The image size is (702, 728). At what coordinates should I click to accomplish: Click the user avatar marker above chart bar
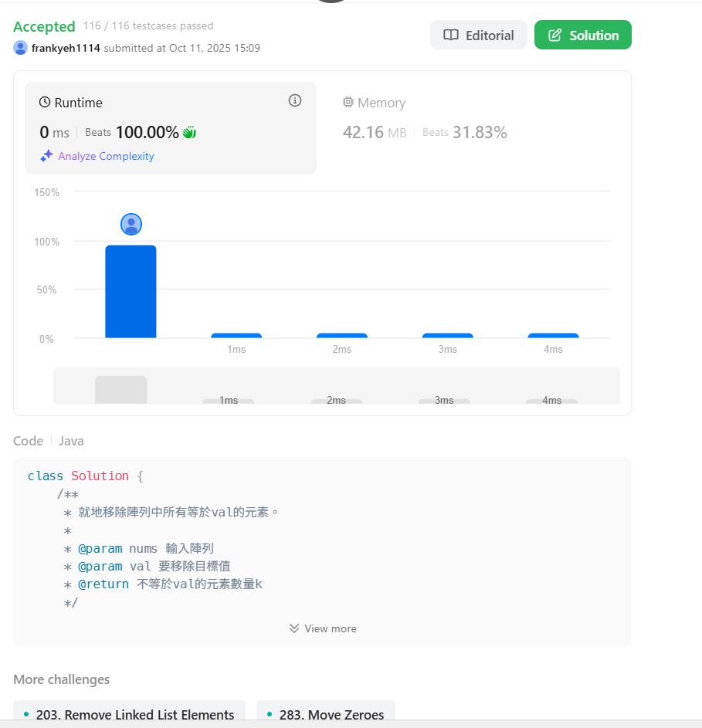[131, 224]
